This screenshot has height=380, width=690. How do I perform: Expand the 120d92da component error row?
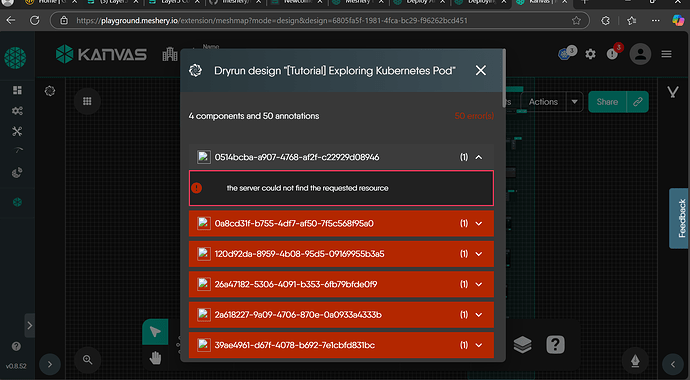(x=341, y=254)
